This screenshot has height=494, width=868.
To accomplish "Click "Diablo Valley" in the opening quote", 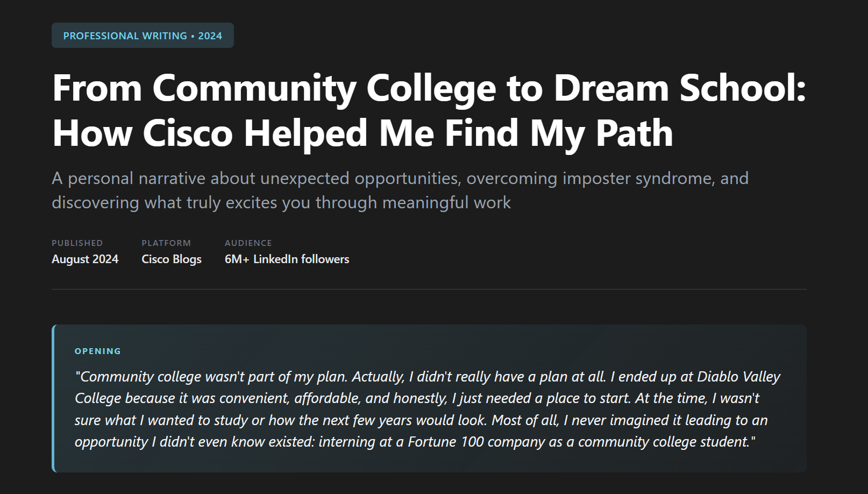I will [738, 377].
